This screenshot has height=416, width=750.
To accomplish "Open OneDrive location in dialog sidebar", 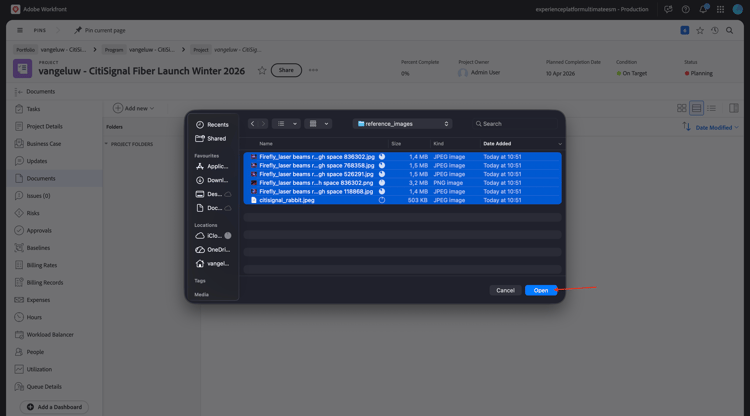I will [212, 250].
